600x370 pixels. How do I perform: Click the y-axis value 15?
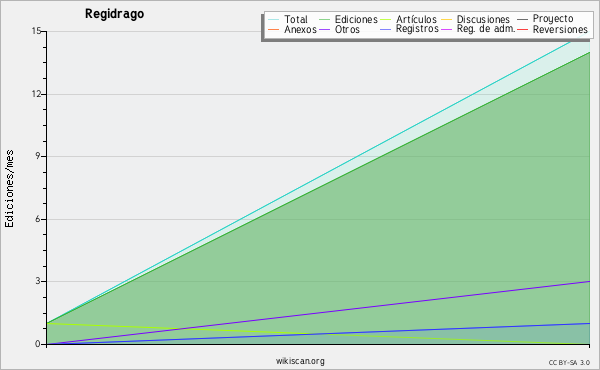tap(36, 31)
